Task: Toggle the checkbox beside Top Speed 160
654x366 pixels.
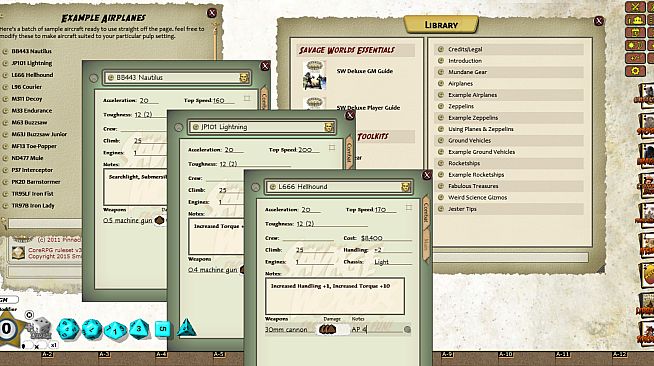Action: point(247,98)
